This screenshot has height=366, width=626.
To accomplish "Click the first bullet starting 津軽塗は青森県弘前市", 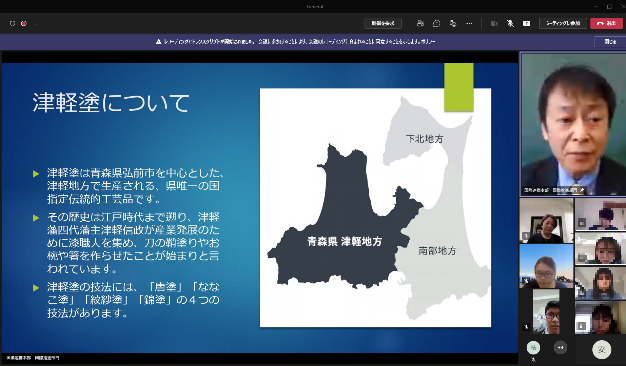I will click(x=135, y=186).
